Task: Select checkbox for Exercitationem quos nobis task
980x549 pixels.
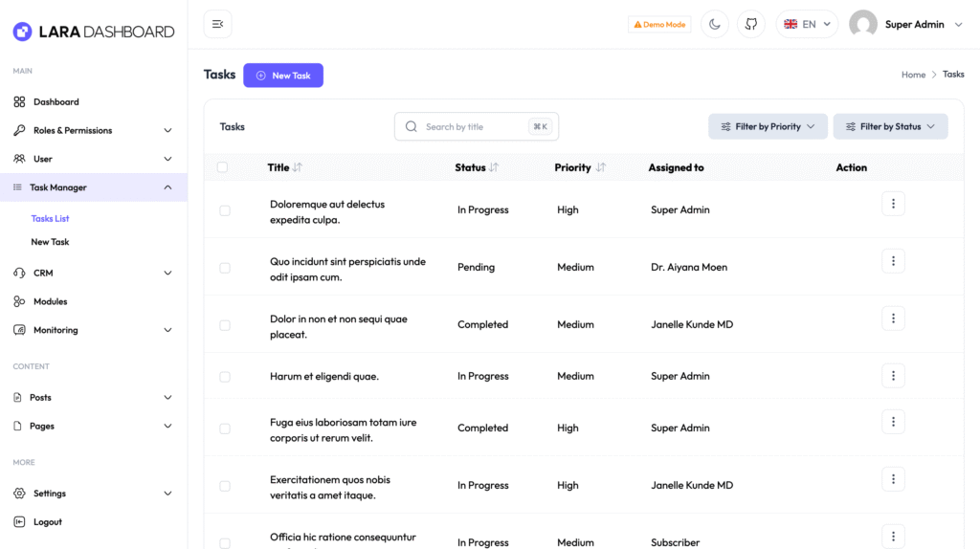Action: tap(225, 487)
